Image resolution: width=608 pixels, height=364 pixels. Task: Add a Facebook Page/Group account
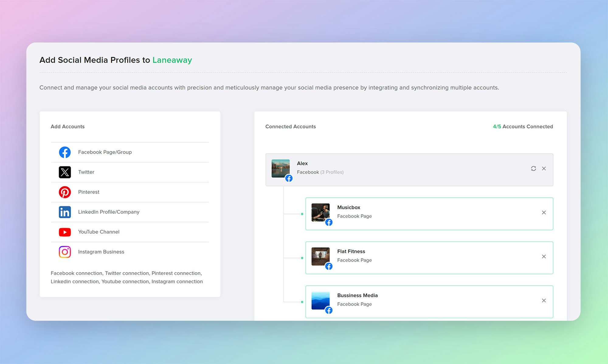tap(105, 152)
